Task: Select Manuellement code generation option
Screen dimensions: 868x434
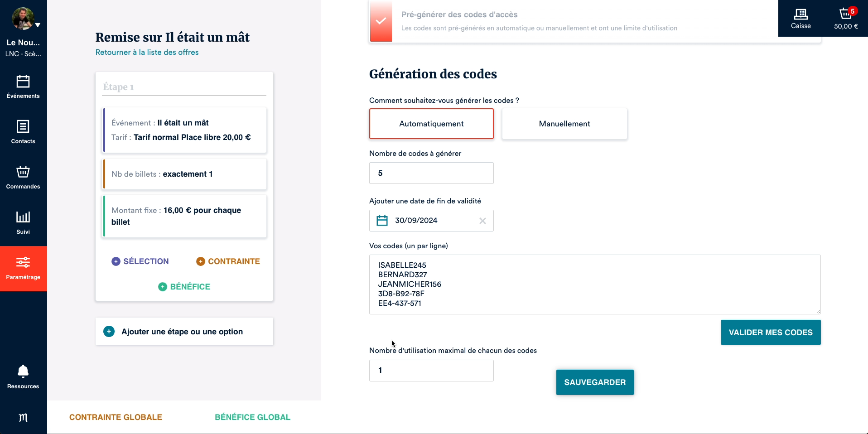Action: (x=564, y=124)
